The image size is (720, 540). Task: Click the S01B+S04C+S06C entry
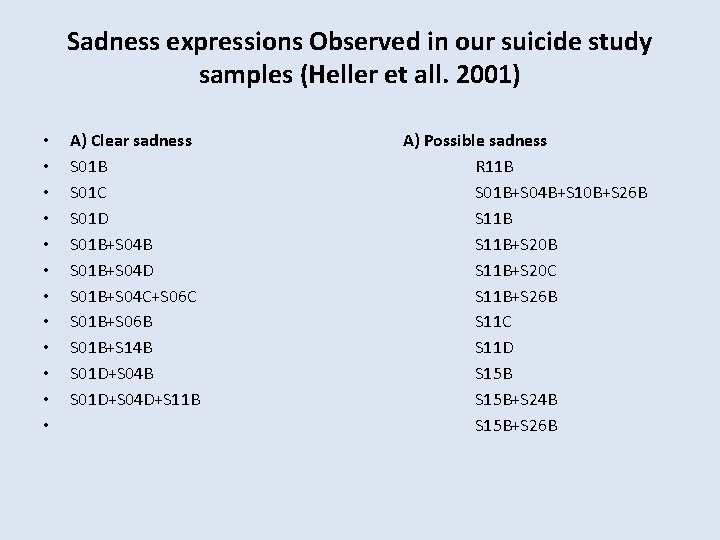pyautogui.click(x=133, y=296)
